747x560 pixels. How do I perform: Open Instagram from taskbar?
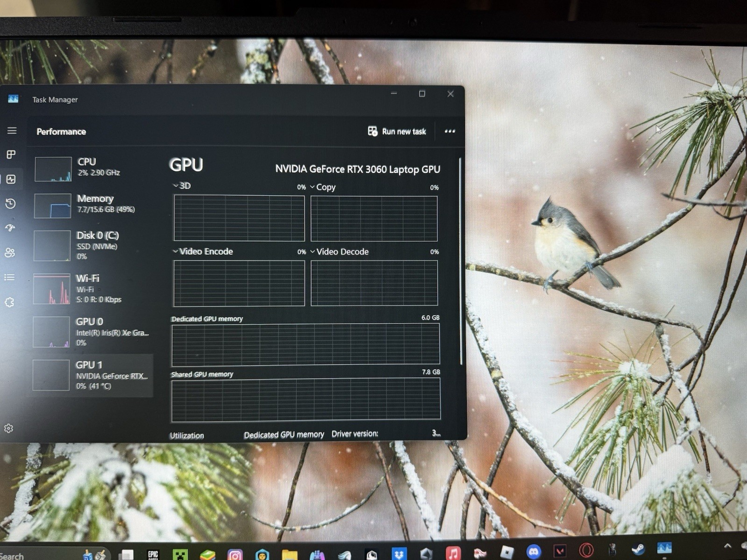(x=235, y=555)
